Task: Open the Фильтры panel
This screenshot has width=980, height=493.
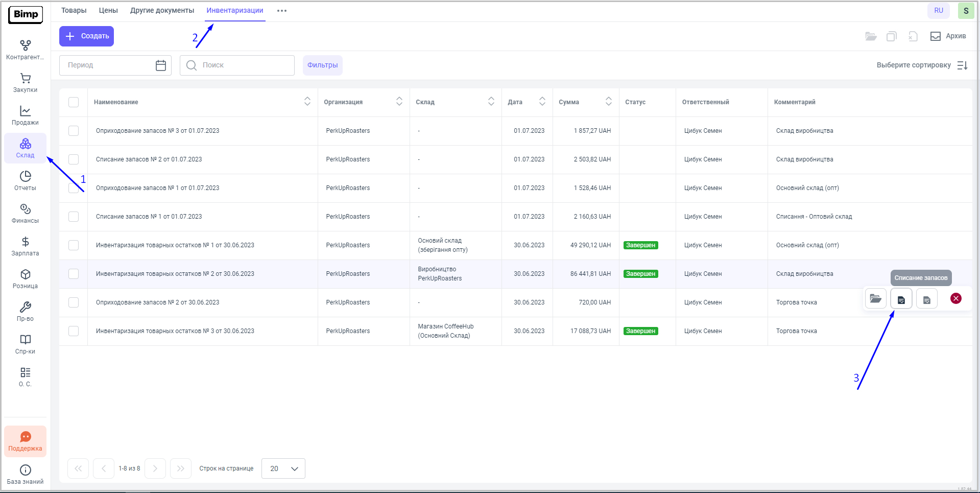Action: click(x=322, y=65)
